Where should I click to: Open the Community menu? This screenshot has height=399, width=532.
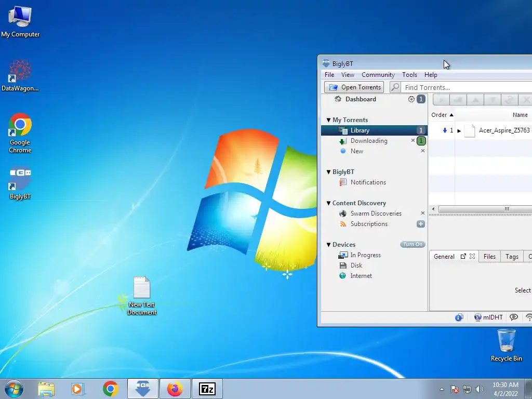378,75
